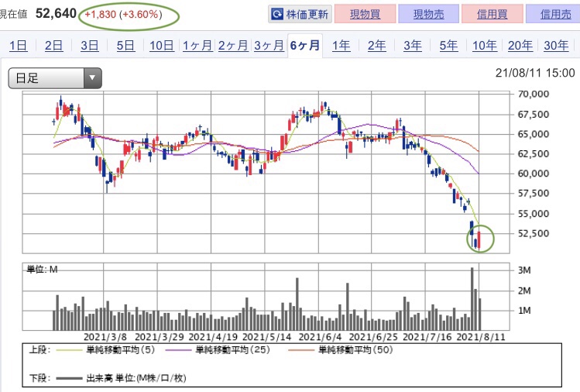Select the 3ヶ月 period tab
Image resolution: width=580 pixels, height=392 pixels.
269,46
